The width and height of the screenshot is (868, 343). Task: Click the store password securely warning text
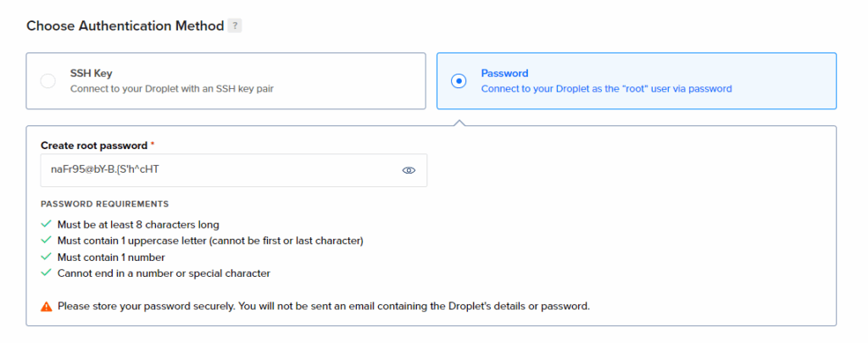[x=323, y=306]
